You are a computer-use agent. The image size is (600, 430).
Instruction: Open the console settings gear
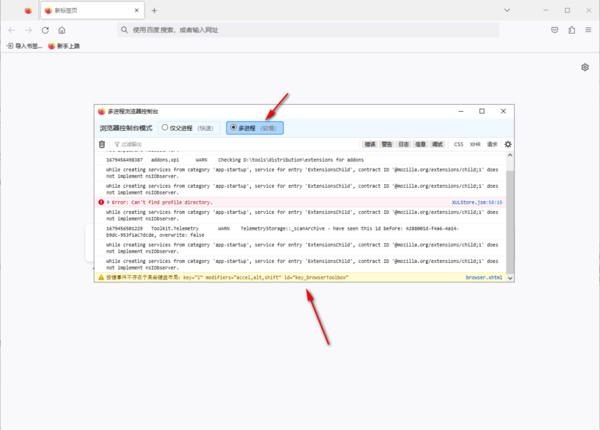[508, 144]
